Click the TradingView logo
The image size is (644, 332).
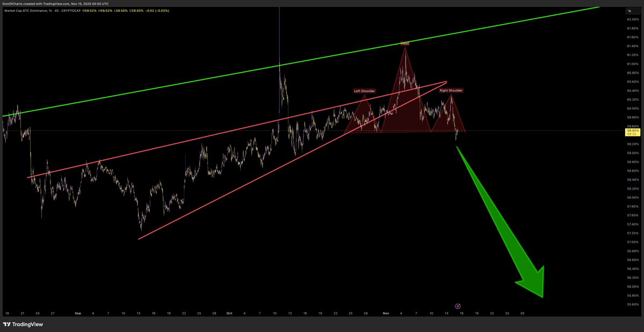23,324
